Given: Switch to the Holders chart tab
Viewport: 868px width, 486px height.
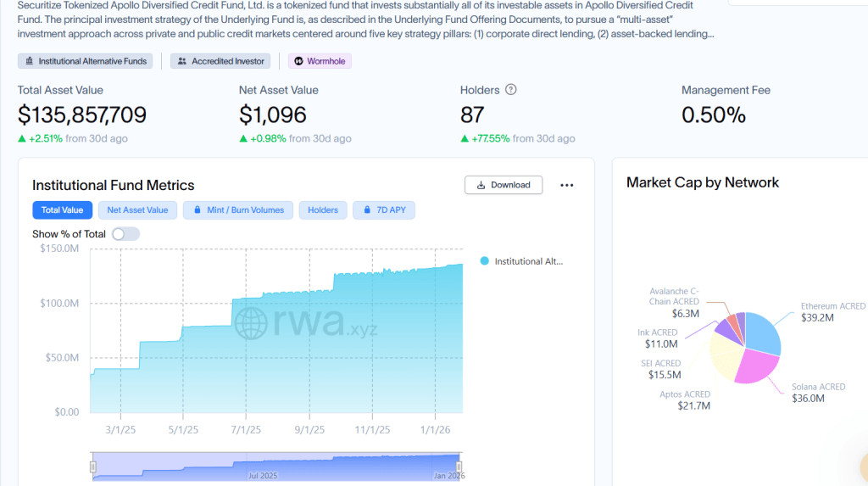Looking at the screenshot, I should pos(323,210).
